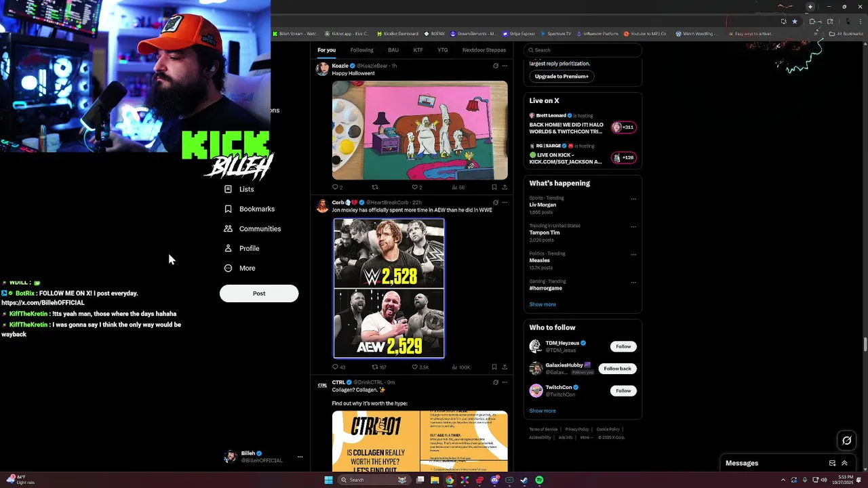Click Grok icon on CTRL's post
868x488 pixels.
tap(496, 382)
